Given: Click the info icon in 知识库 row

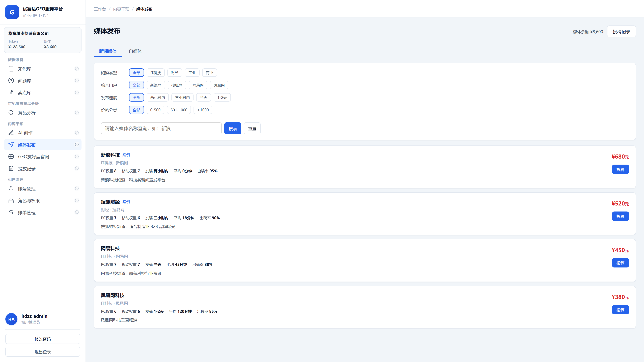Looking at the screenshot, I should (x=77, y=69).
